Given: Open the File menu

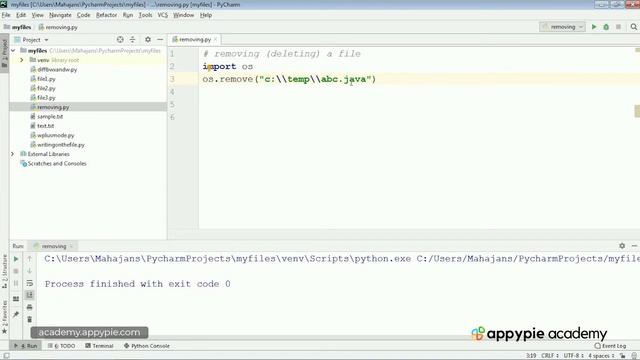Looking at the screenshot, I should pyautogui.click(x=6, y=15).
